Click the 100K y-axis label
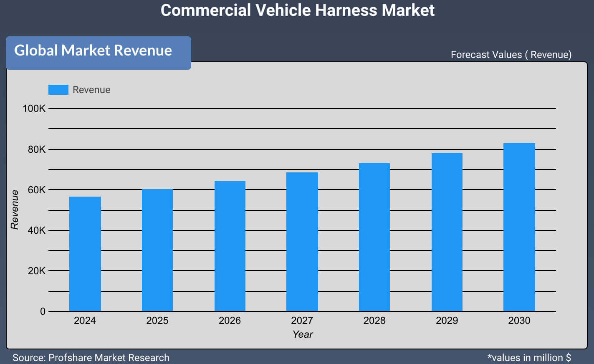This screenshot has height=364, width=594. tap(34, 109)
